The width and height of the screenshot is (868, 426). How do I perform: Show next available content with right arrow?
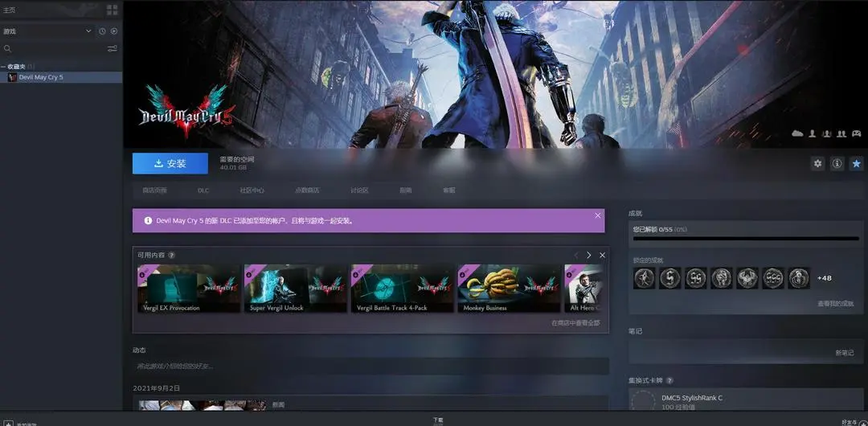588,256
